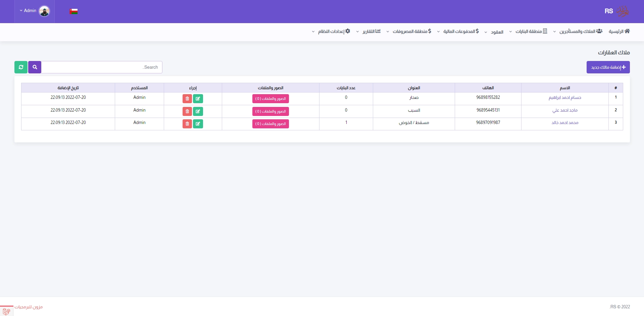The height and width of the screenshot is (316, 644).
Task: Click trash icon for ماجد احمد علي
Action: (x=187, y=111)
